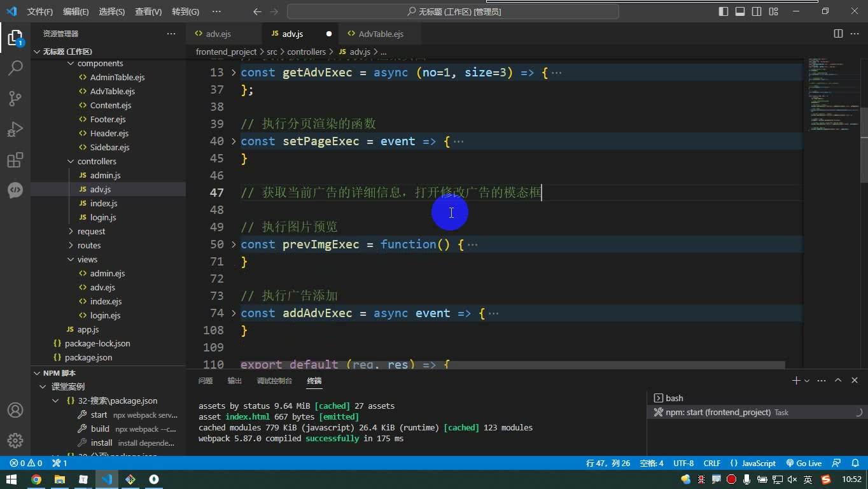Open Chrome from the Windows taskbar

36,479
